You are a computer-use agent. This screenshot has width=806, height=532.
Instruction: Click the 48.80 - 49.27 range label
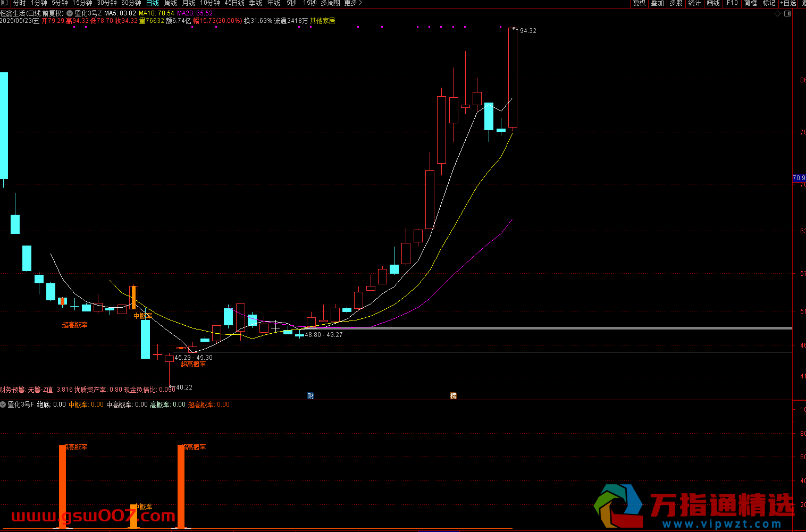pyautogui.click(x=323, y=335)
